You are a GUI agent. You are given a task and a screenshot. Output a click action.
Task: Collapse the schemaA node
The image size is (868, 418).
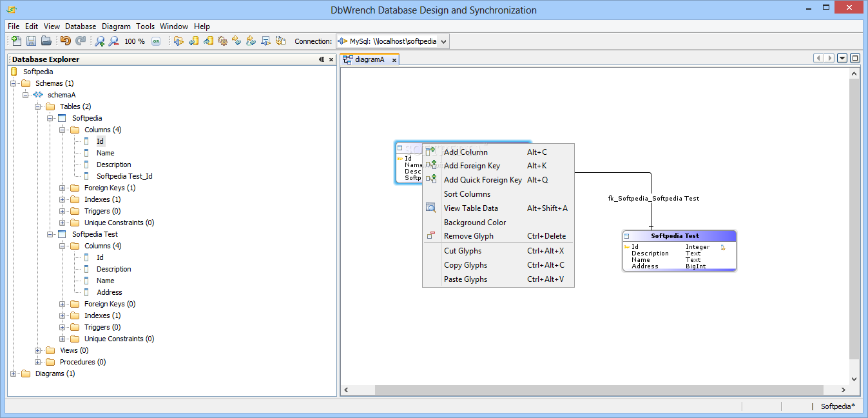[x=26, y=95]
